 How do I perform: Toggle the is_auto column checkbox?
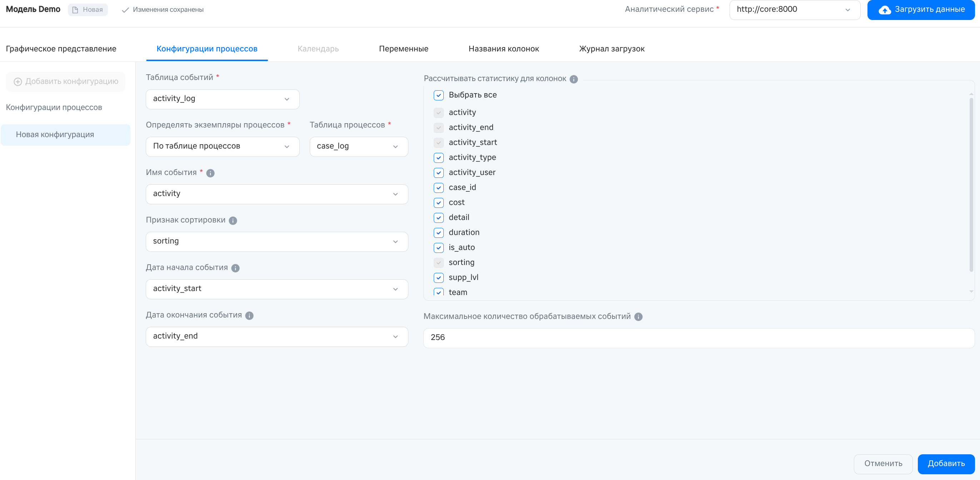[439, 247]
